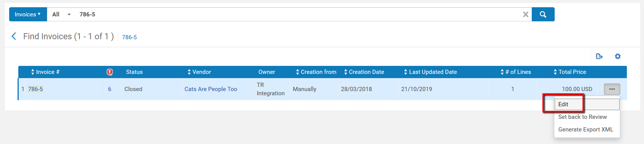This screenshot has height=144, width=644.
Task: Sort by Creation Date column
Action: 364,72
